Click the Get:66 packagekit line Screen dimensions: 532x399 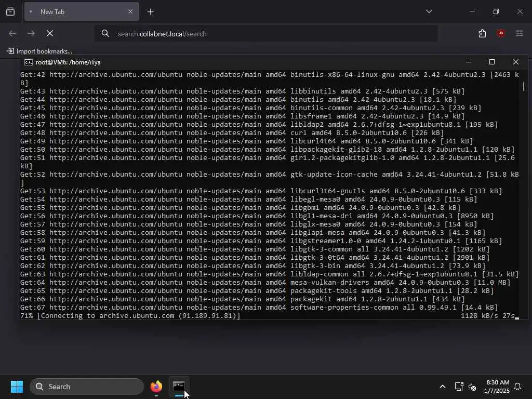click(242, 299)
